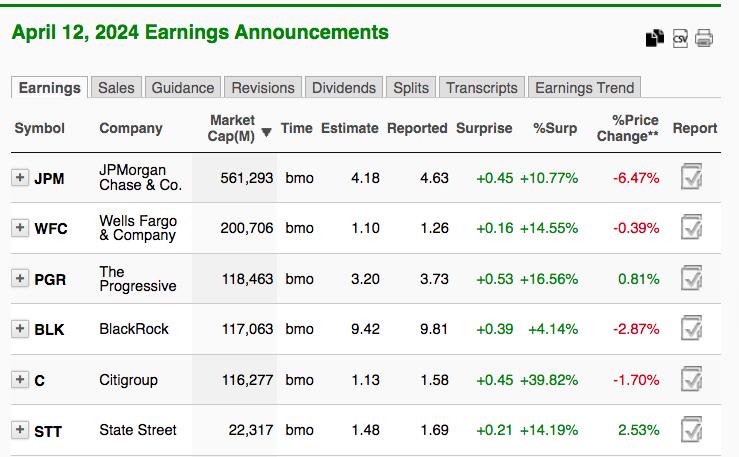The height and width of the screenshot is (457, 739).
Task: Sort table by %Surp column header
Action: (x=555, y=128)
